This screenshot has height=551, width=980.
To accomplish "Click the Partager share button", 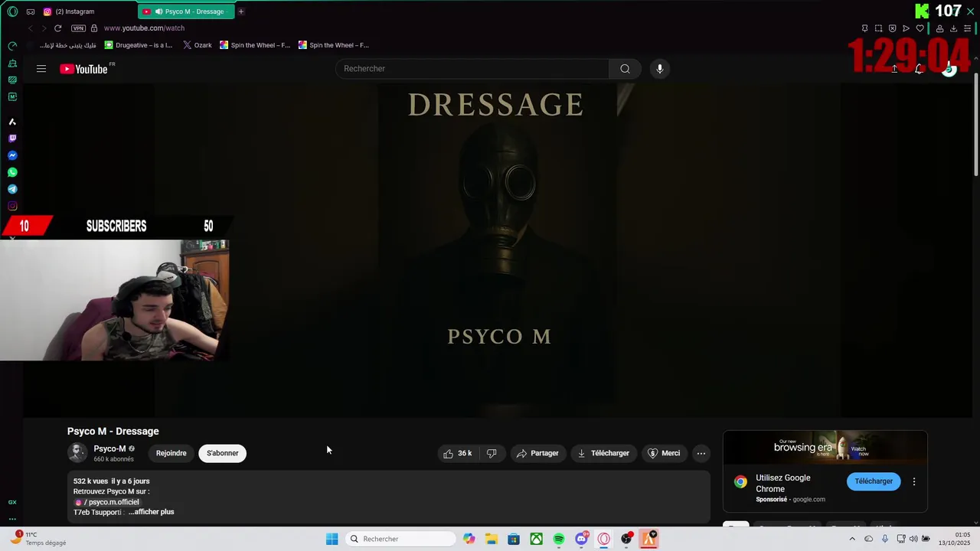I will click(538, 453).
